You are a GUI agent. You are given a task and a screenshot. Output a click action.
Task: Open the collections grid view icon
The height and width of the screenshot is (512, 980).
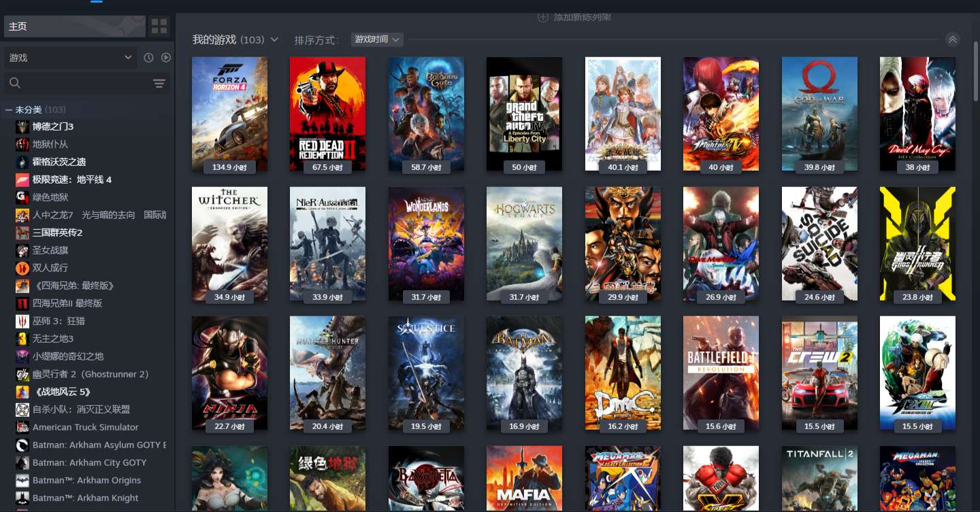(x=159, y=27)
